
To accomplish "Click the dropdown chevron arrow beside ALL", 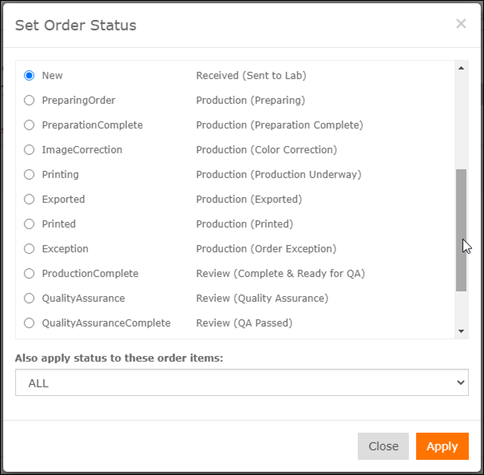I will click(460, 383).
